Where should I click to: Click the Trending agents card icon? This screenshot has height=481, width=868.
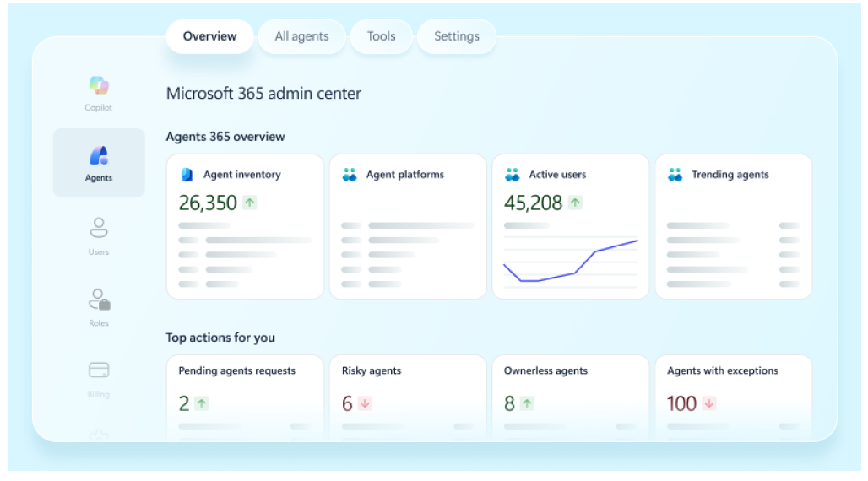(675, 175)
